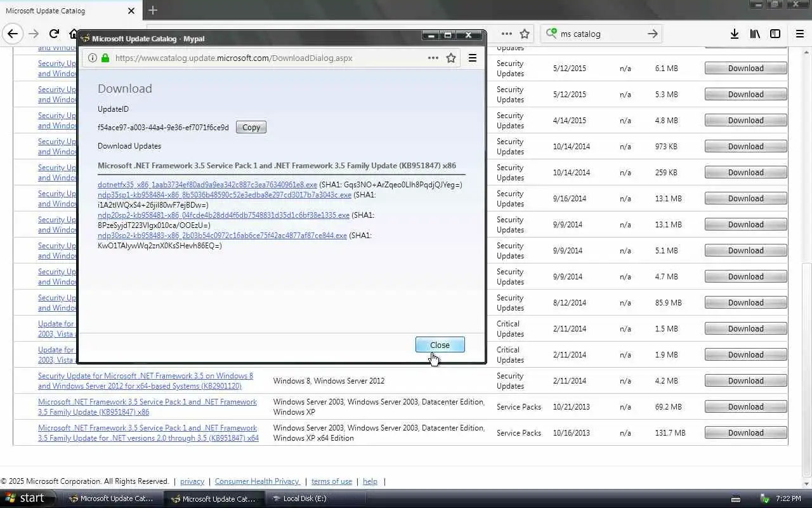Download the dotnetfx35_x86 exe file
The height and width of the screenshot is (508, 812).
[x=207, y=185]
